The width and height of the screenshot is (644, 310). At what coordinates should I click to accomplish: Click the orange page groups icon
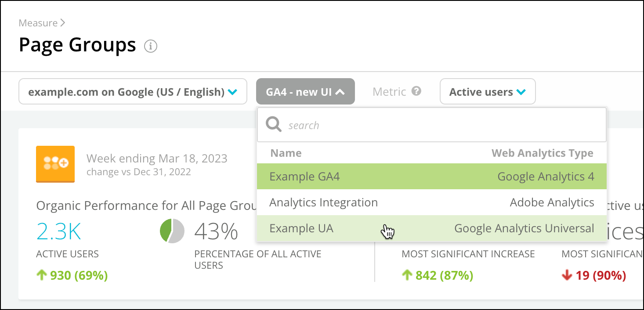point(55,164)
